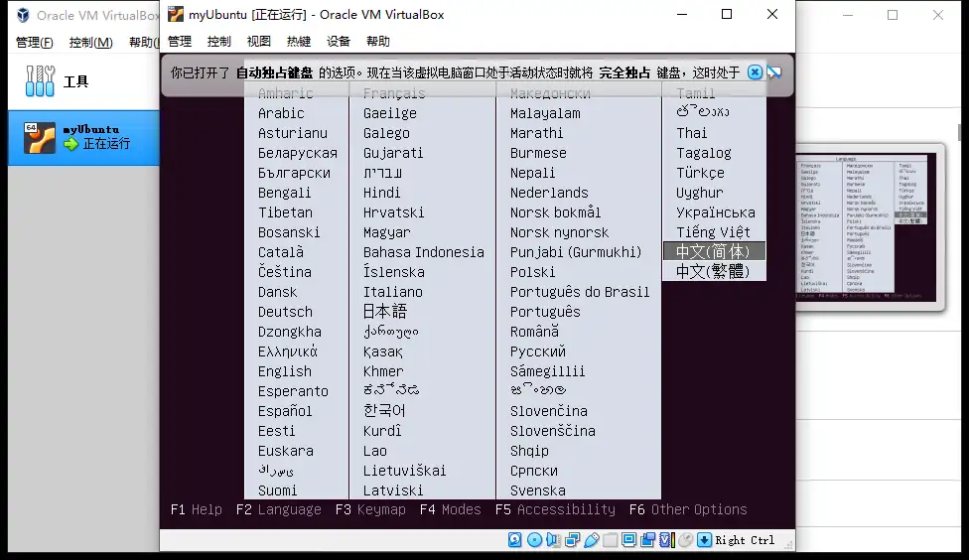Click the hard disk activity status icon
Screen dimensions: 969x560
tap(515, 540)
